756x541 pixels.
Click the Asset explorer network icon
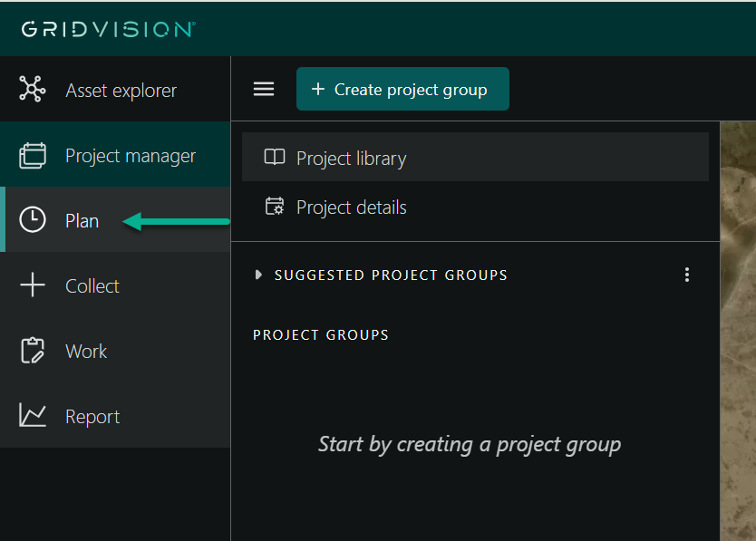tap(33, 90)
